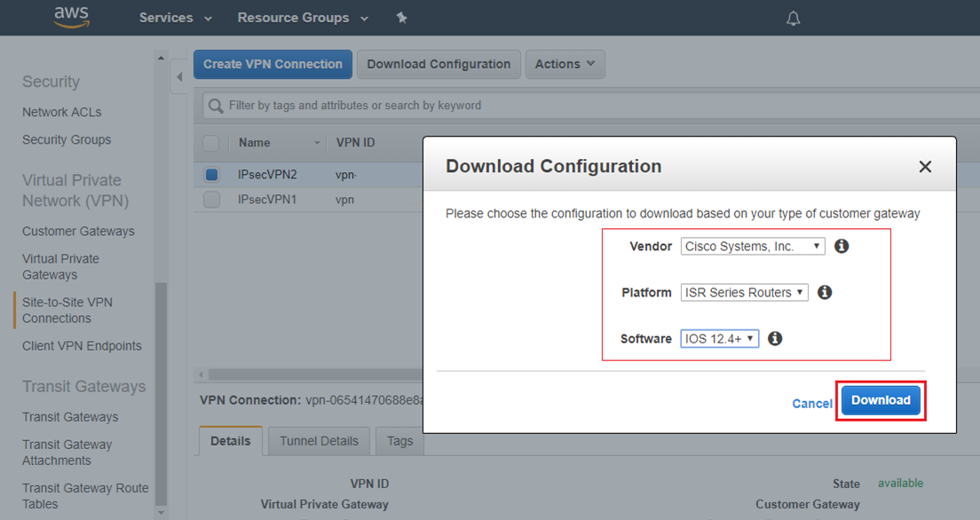Click the pin shortcut icon in header
This screenshot has width=980, height=520.
pyautogui.click(x=402, y=18)
